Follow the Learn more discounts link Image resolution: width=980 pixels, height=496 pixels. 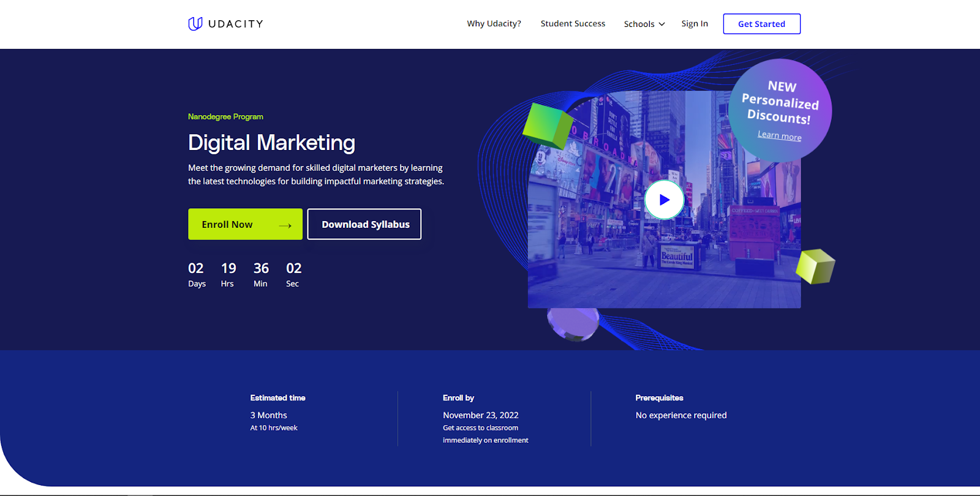[779, 135]
